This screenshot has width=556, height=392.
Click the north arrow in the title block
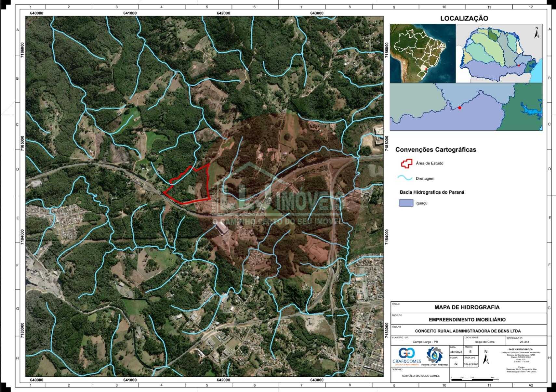(x=486, y=358)
